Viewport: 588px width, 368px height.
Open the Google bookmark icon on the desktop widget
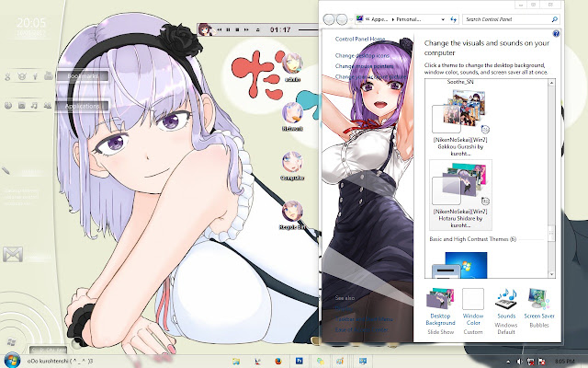tap(7, 76)
